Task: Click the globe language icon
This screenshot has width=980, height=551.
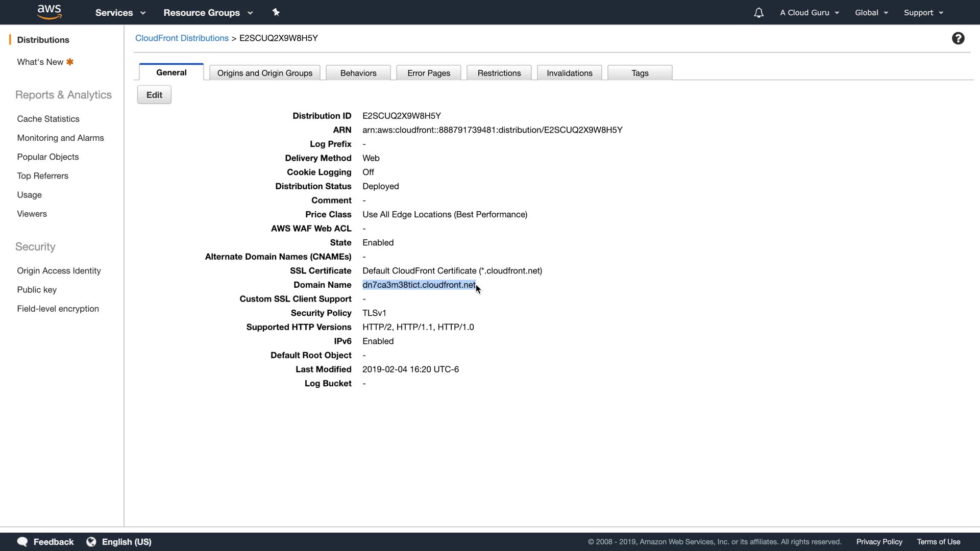Action: (91, 542)
